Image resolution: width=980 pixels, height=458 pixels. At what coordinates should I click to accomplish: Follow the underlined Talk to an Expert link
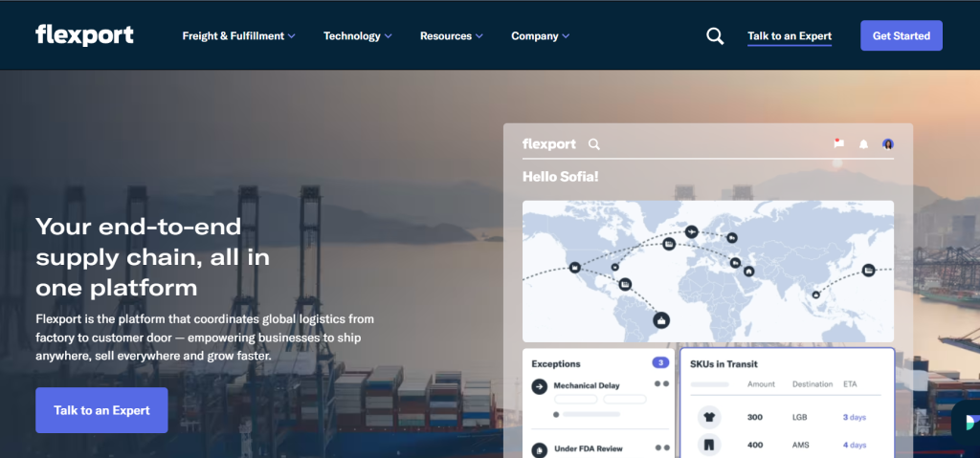pyautogui.click(x=790, y=36)
